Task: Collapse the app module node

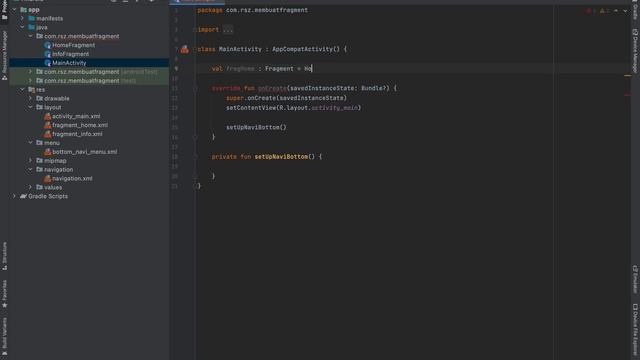Action: [14, 9]
